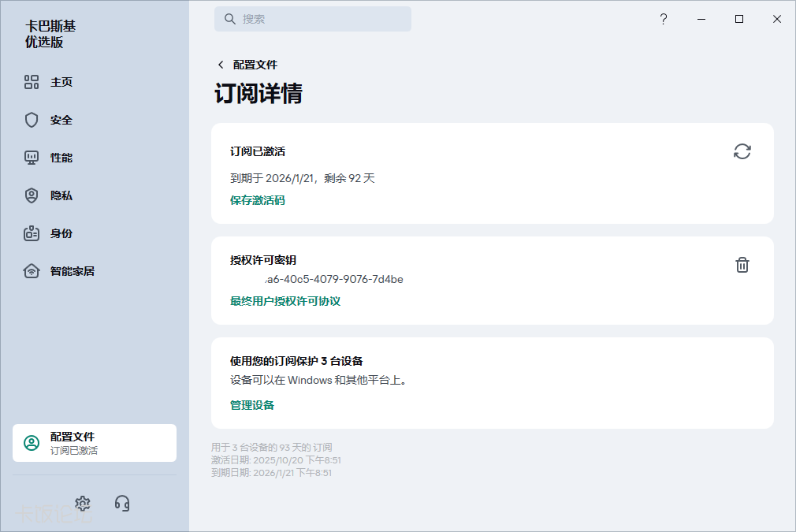Open the 配置文件 profile item in sidebar
The width and height of the screenshot is (796, 532).
pyautogui.click(x=95, y=443)
